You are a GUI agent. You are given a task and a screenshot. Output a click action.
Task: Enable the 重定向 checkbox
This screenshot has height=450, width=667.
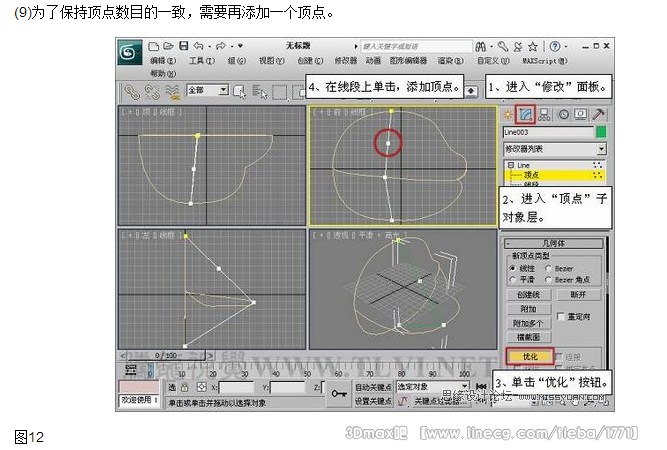pos(561,316)
